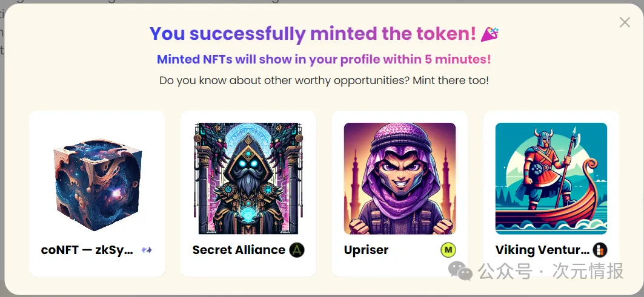Open the Upriser purple-hooded character artwork

point(400,178)
